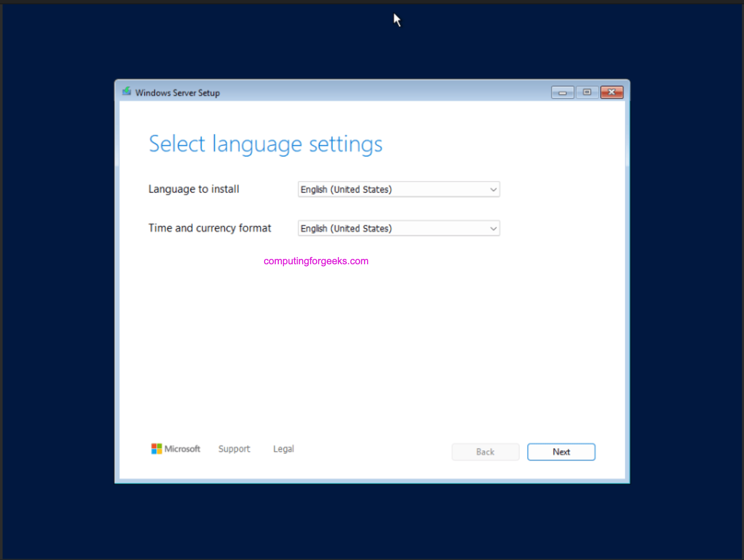Click the "Select language settings" heading

pos(266,144)
